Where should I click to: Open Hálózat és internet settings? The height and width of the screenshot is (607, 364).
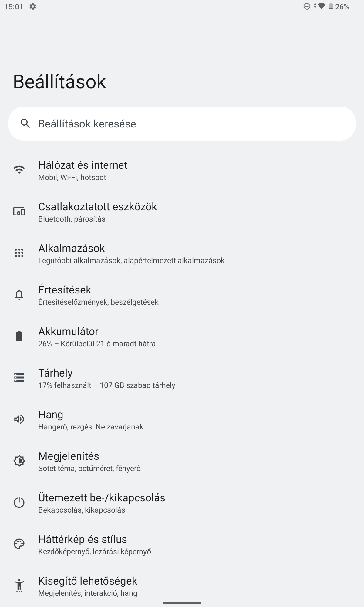(x=182, y=171)
